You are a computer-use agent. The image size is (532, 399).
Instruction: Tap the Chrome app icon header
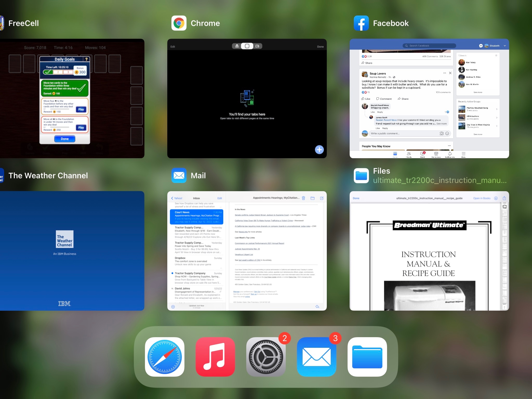click(179, 23)
